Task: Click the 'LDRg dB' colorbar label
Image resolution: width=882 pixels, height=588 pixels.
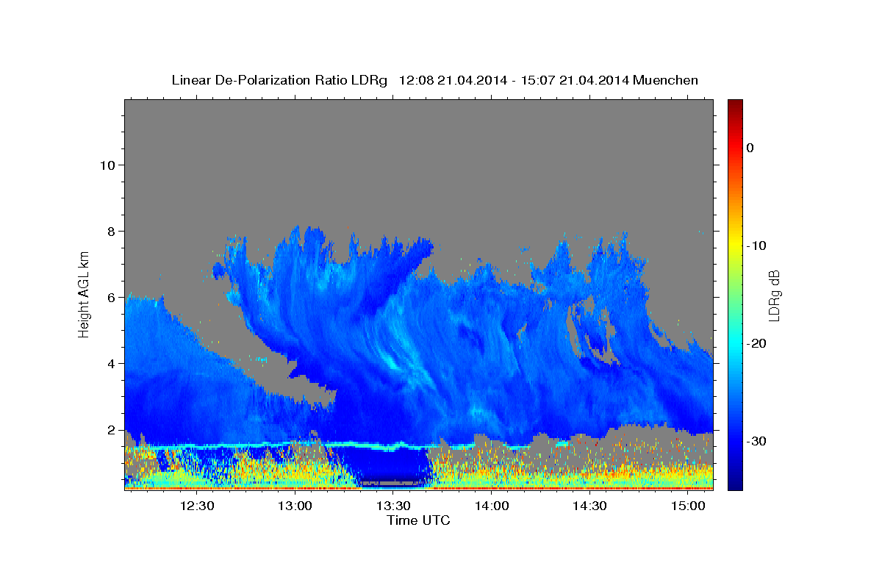Action: pos(774,295)
